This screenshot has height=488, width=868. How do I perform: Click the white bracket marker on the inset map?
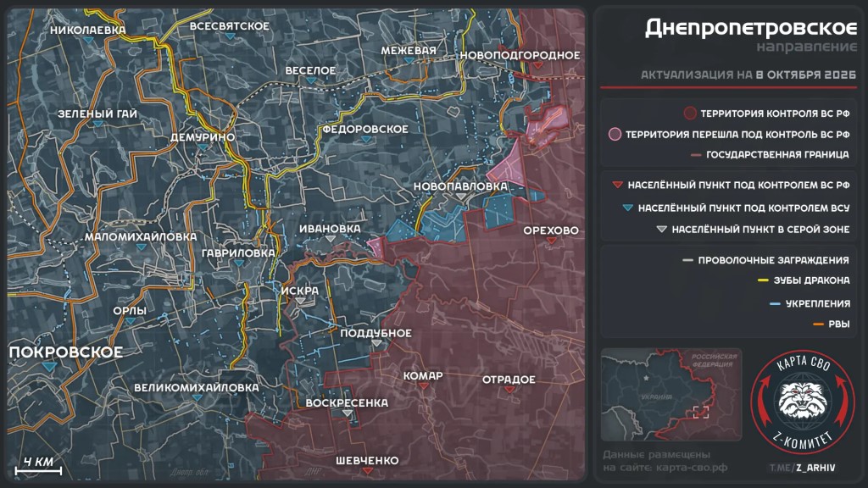701,412
